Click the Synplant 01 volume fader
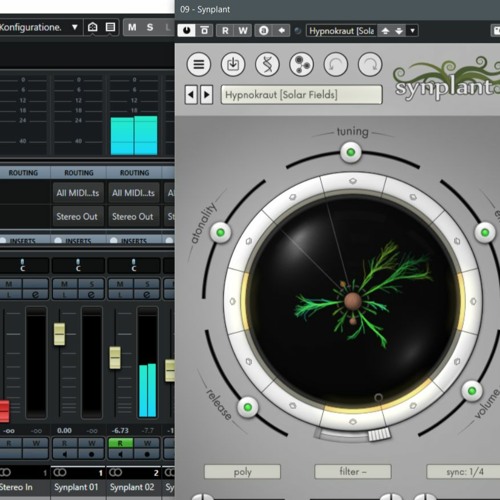 [x=59, y=334]
